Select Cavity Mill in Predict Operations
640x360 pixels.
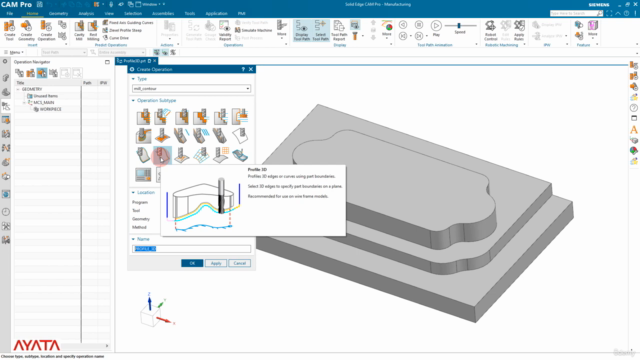(x=79, y=31)
